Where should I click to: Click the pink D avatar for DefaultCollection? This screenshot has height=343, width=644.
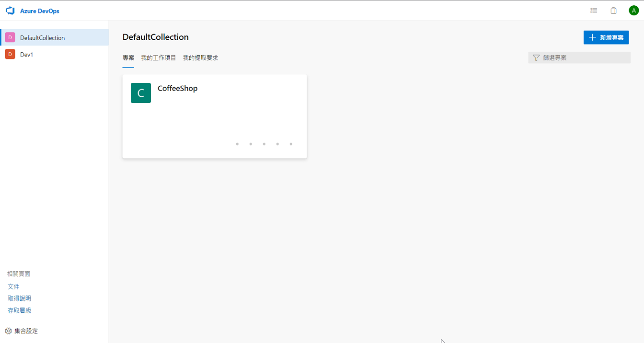click(10, 37)
